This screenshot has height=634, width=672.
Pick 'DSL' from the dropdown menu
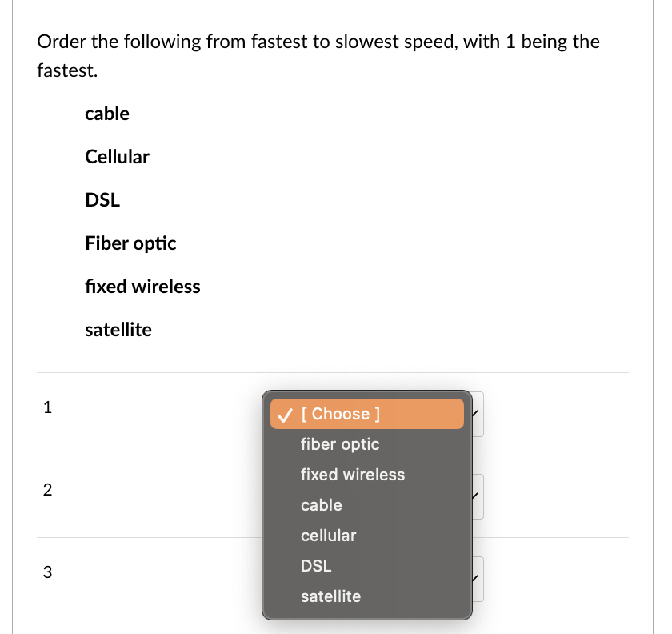[x=316, y=566]
